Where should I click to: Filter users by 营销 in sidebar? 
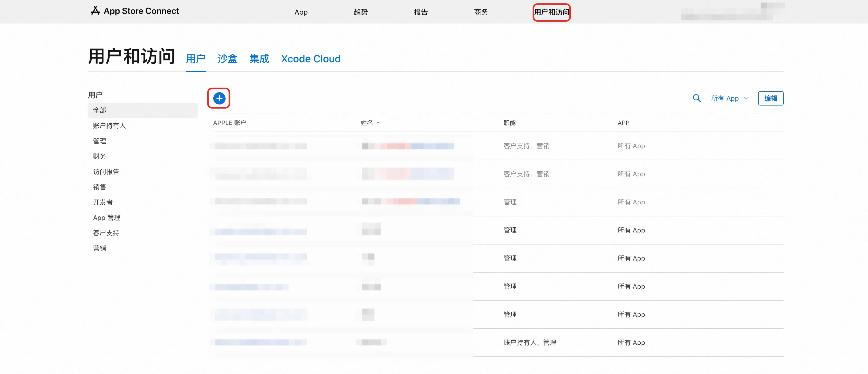click(x=99, y=248)
